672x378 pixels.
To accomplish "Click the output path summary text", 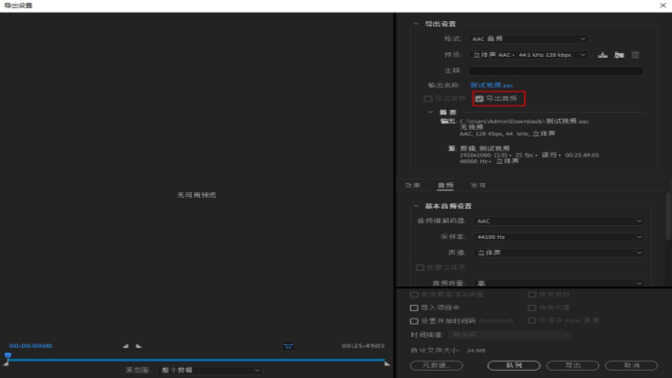I will [x=524, y=121].
